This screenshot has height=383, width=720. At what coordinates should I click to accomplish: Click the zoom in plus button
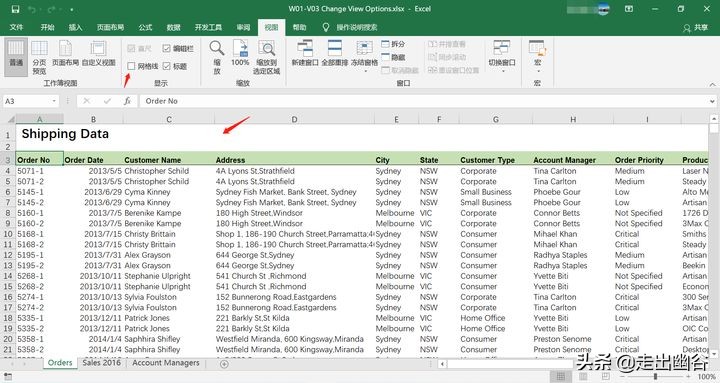tap(689, 377)
